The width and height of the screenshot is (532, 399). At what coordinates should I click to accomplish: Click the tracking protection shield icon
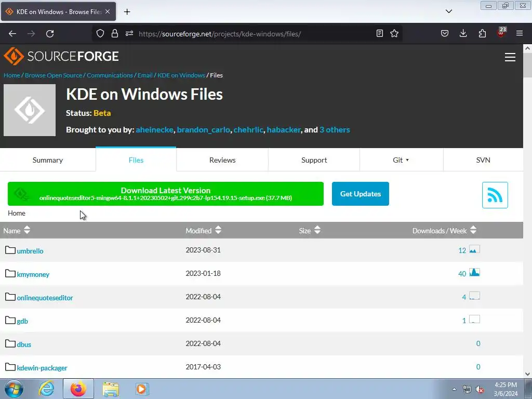click(x=100, y=34)
